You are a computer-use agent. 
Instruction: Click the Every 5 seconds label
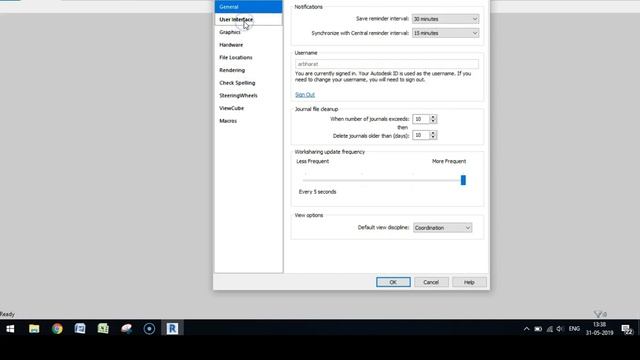318,192
